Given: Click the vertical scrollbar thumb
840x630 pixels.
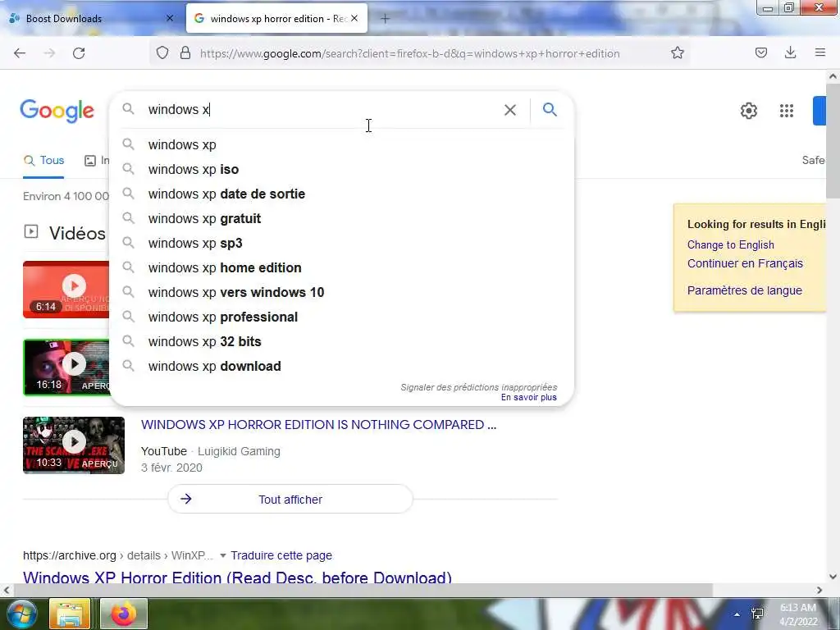Looking at the screenshot, I should pyautogui.click(x=833, y=142).
